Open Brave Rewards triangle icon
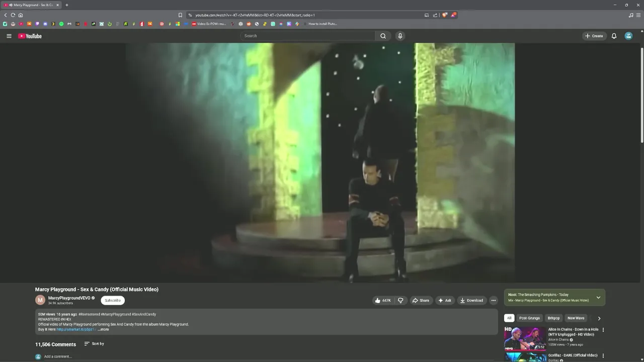This screenshot has width=644, height=362. click(x=453, y=15)
